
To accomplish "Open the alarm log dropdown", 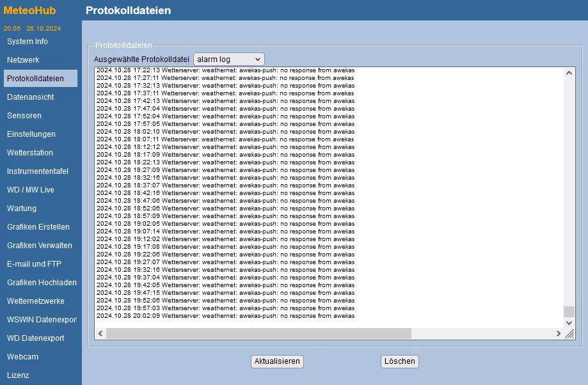I will pyautogui.click(x=229, y=59).
